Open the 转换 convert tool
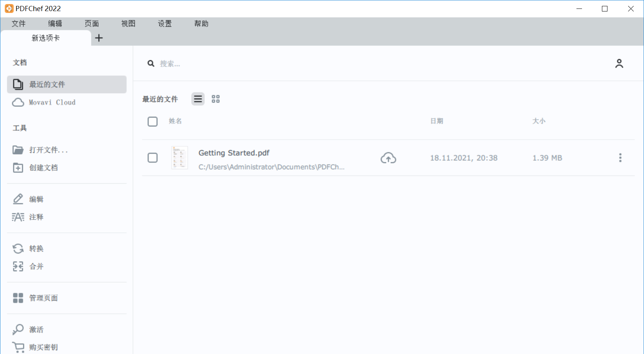Image resolution: width=644 pixels, height=354 pixels. pyautogui.click(x=28, y=249)
